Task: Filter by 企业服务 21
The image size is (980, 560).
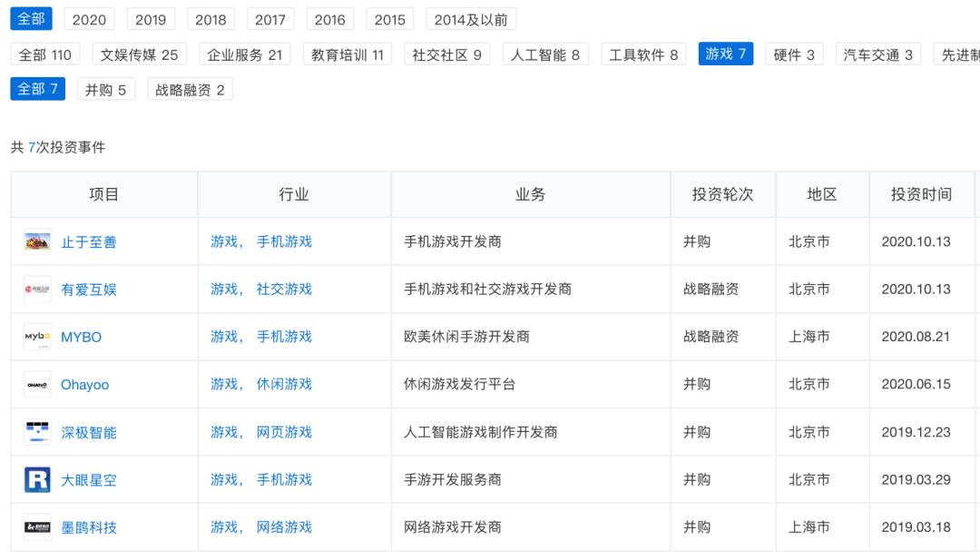Action: tap(245, 55)
